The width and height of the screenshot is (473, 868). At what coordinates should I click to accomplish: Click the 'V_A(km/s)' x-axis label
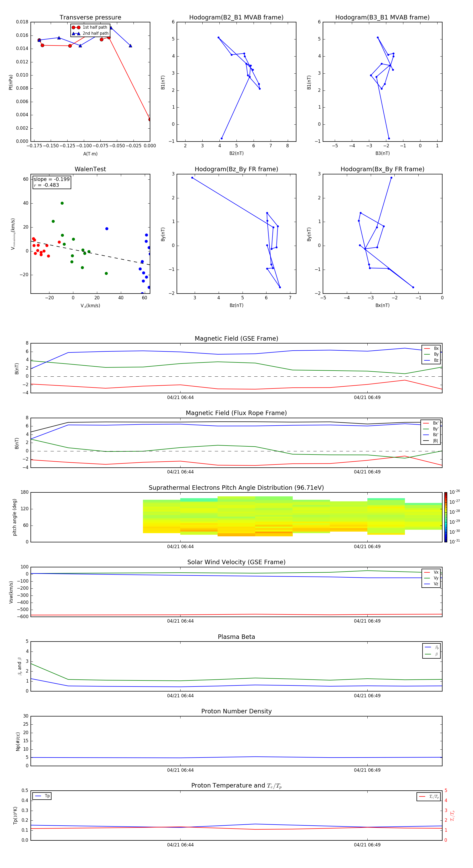[90, 306]
